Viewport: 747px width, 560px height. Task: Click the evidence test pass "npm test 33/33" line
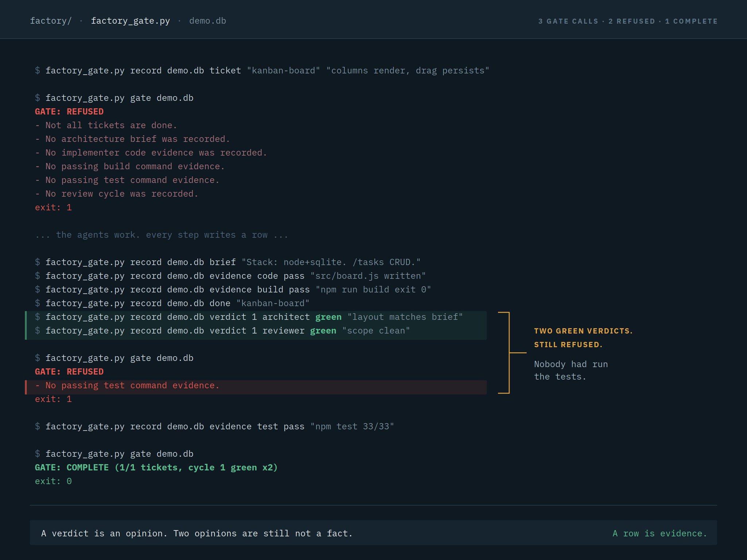tap(214, 427)
